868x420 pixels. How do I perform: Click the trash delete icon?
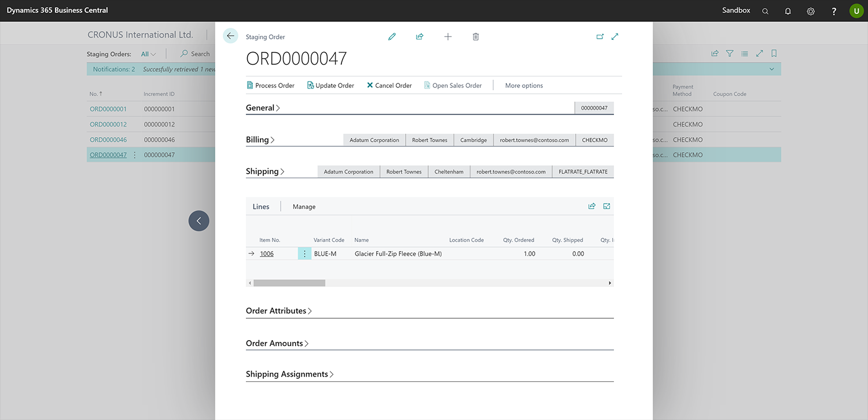pos(476,36)
